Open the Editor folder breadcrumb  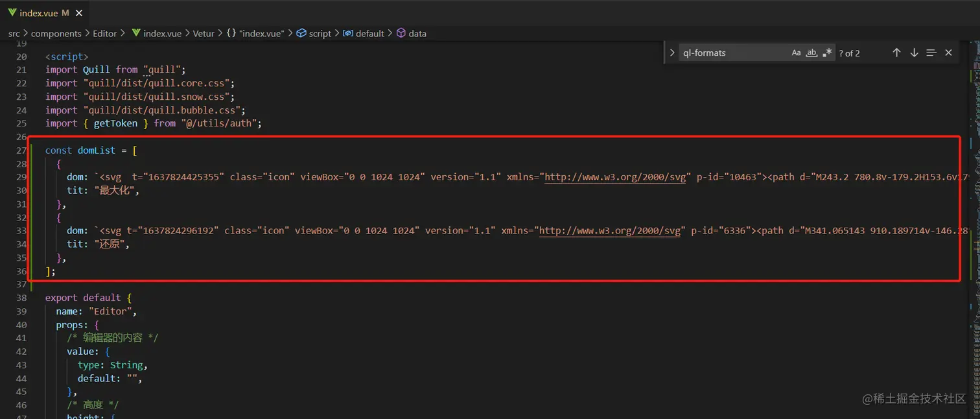point(104,33)
